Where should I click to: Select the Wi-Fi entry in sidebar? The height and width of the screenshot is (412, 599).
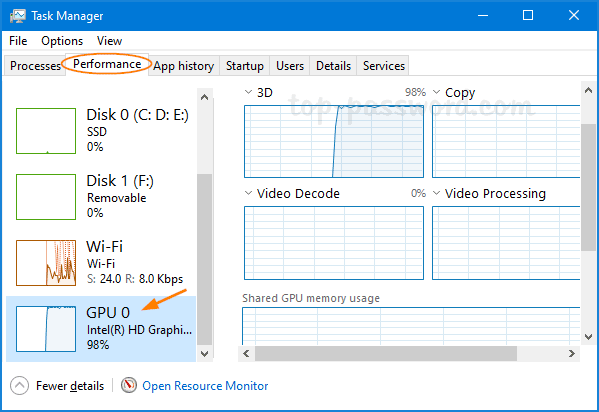point(101,263)
